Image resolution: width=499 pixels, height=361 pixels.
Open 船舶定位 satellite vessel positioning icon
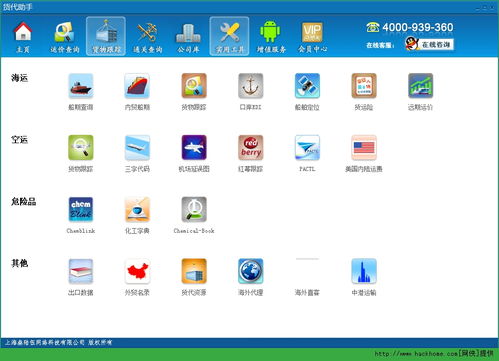(x=307, y=86)
